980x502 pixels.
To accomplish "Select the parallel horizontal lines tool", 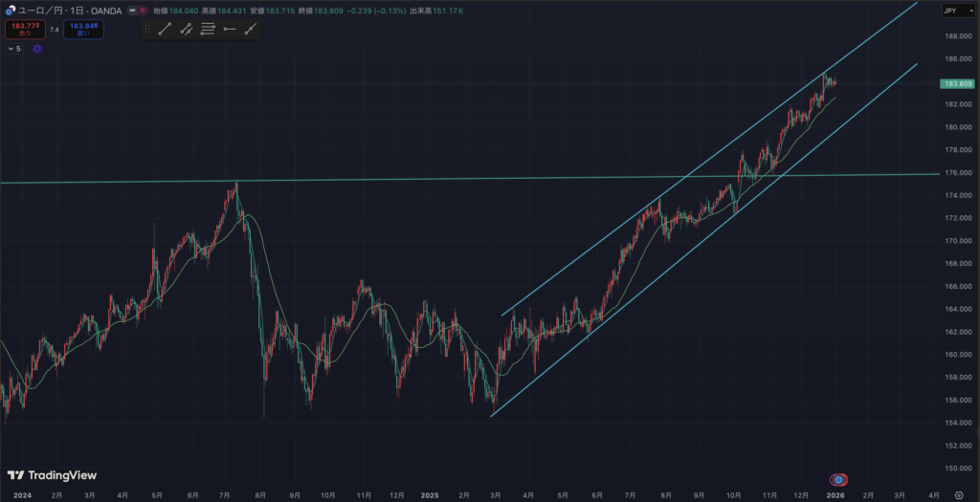I will tap(208, 29).
